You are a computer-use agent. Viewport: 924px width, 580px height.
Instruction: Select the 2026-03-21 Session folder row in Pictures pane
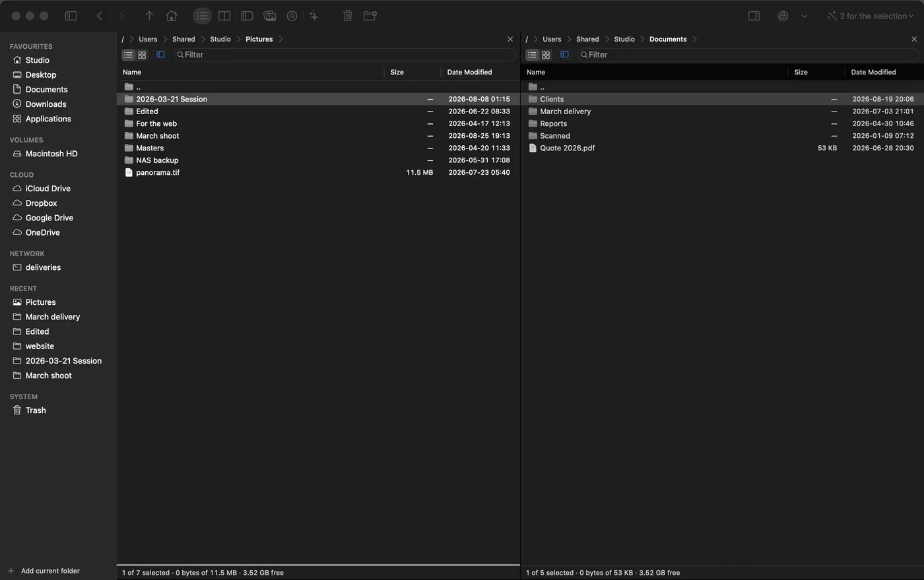pos(318,99)
